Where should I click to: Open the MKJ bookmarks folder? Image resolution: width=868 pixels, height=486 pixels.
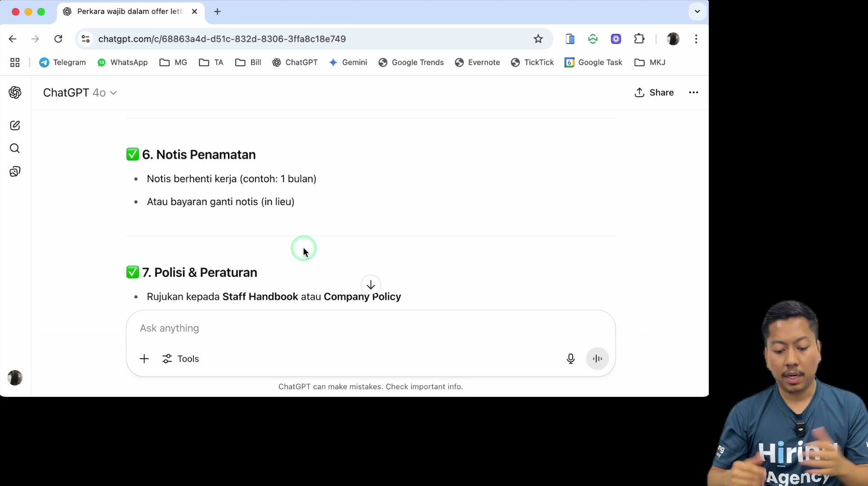[x=650, y=63]
